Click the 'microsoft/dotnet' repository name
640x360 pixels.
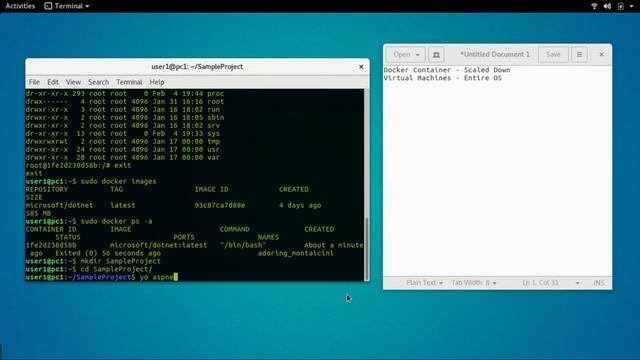(x=59, y=205)
